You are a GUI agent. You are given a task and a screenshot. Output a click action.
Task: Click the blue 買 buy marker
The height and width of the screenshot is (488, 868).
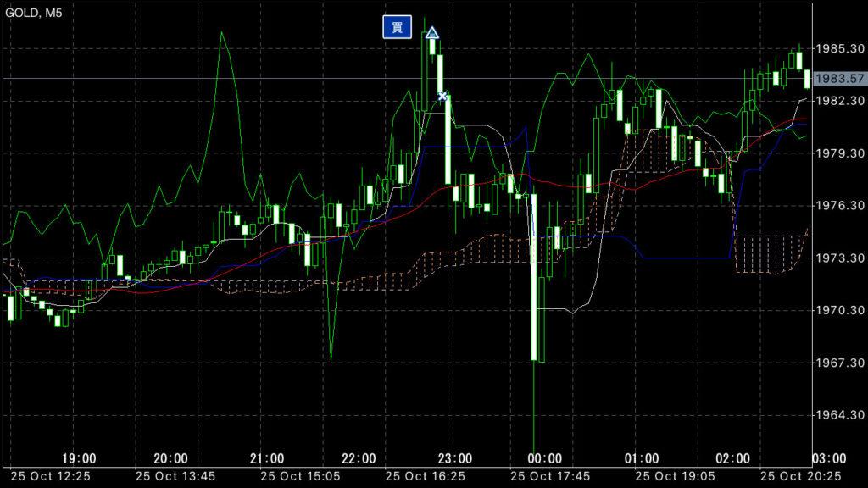tap(397, 27)
